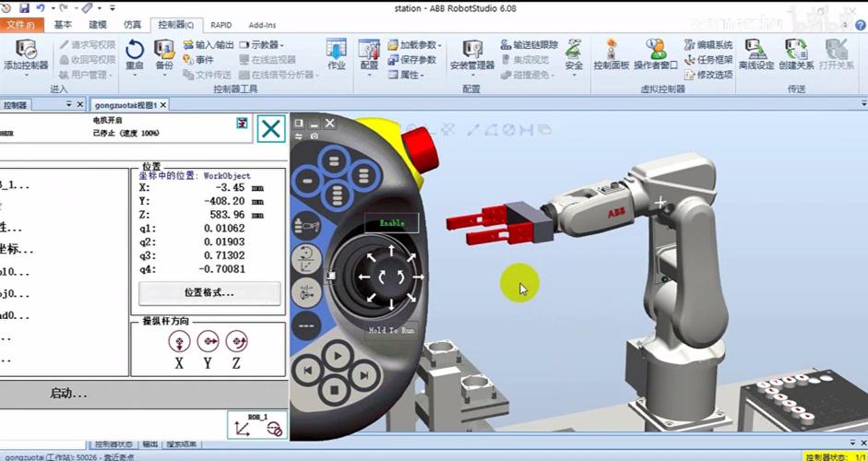Click the FlexPendant mechanical unit select button
Image resolution: width=868 pixels, height=461 pixels.
coord(306,226)
